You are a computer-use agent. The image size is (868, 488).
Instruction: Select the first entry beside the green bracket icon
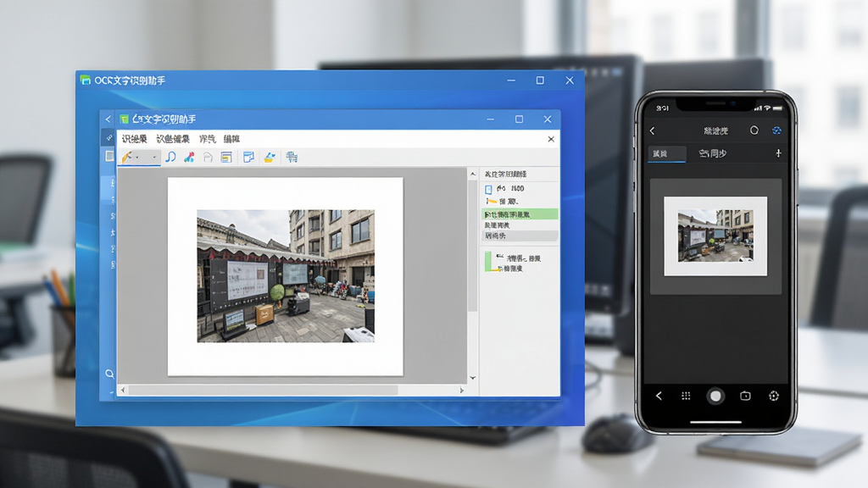518,258
